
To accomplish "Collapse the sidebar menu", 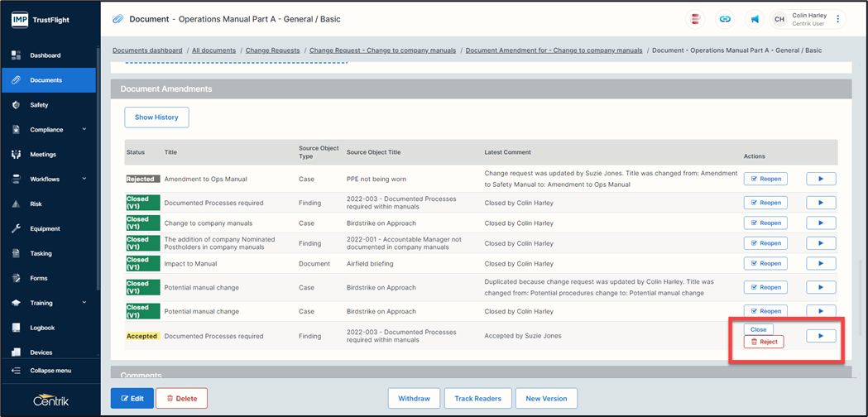I will tap(50, 370).
